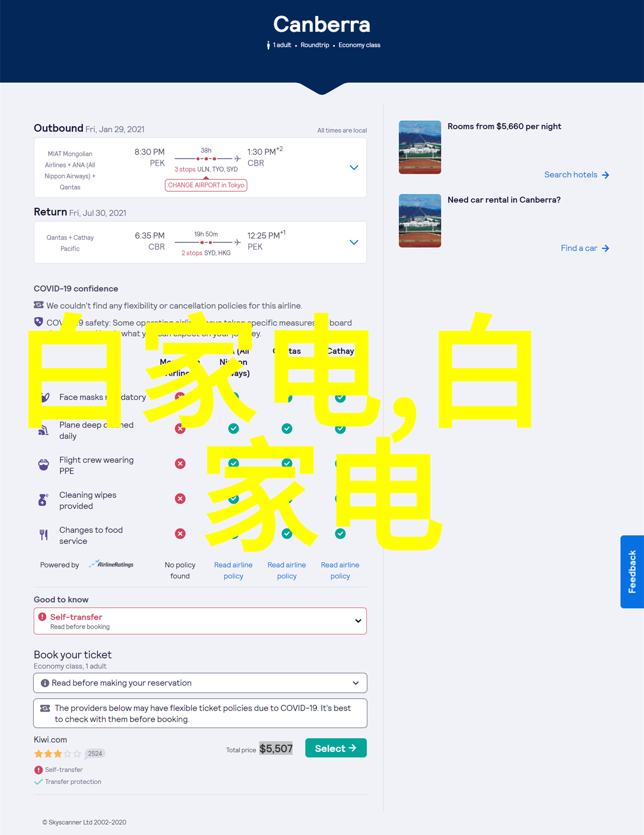Read airline policy for Qantas column

pyautogui.click(x=287, y=570)
